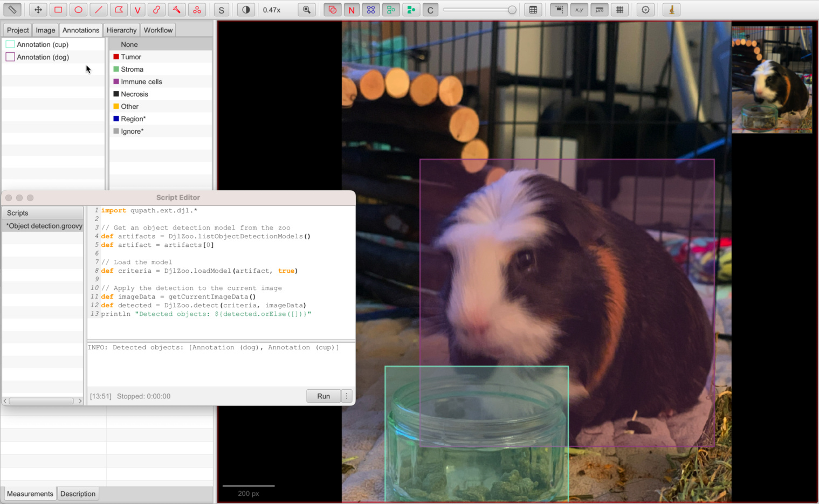
Task: Switch to the Hierarchy tab
Action: point(121,30)
